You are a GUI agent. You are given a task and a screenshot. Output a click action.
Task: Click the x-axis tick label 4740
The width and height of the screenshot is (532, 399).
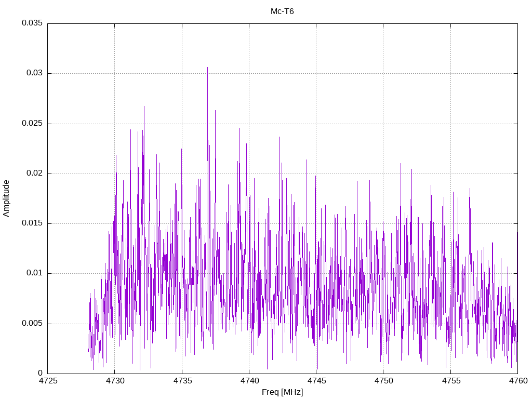point(249,381)
